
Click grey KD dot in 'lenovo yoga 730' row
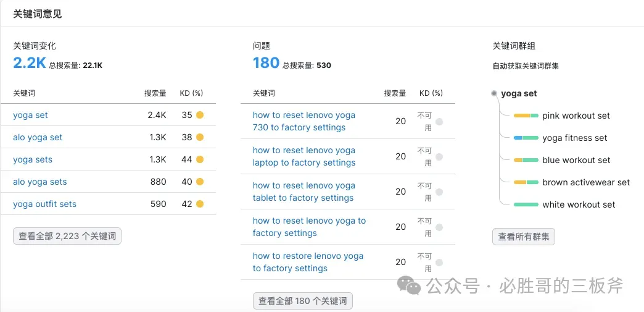tap(439, 122)
